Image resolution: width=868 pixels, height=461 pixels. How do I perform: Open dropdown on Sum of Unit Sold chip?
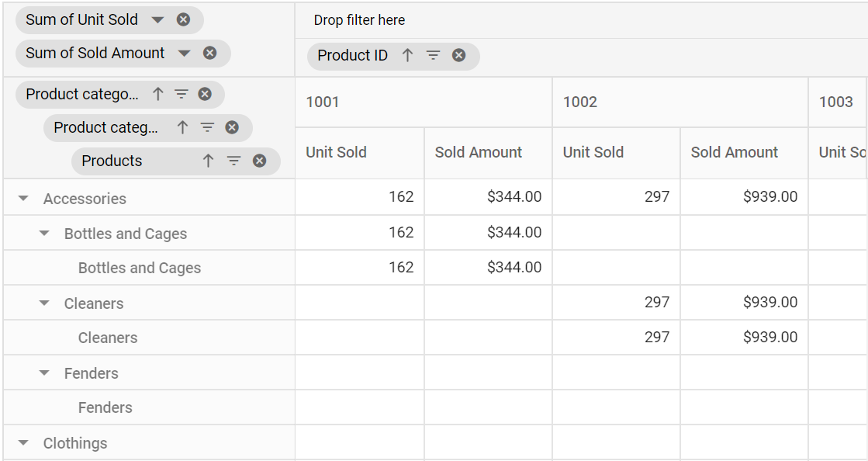157,20
